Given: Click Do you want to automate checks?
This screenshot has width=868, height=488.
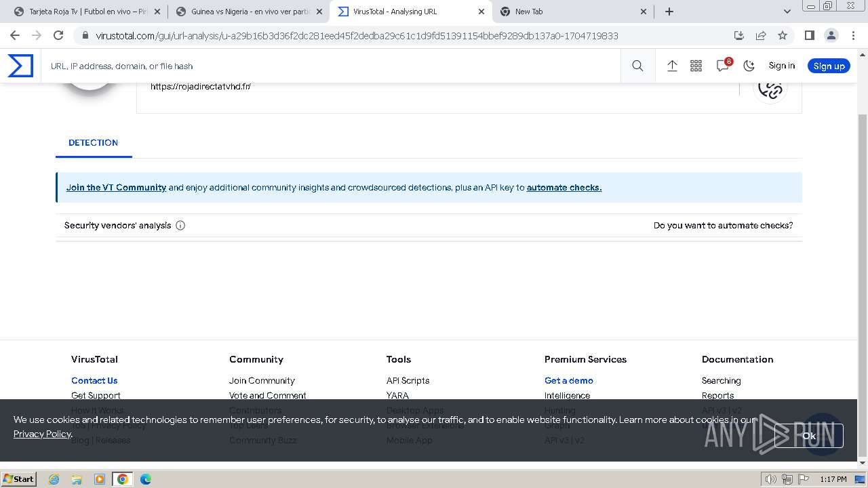Looking at the screenshot, I should (x=723, y=226).
